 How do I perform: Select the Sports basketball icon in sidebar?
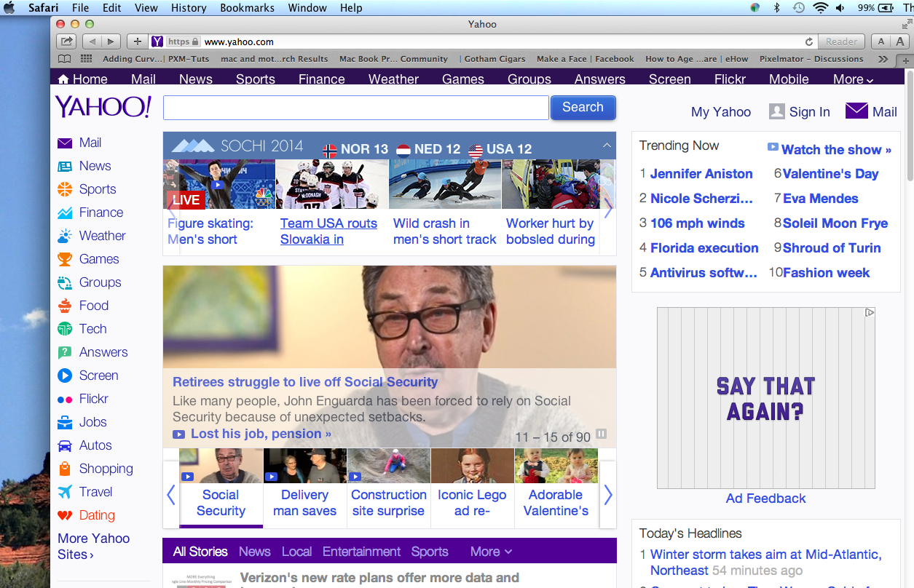point(65,189)
